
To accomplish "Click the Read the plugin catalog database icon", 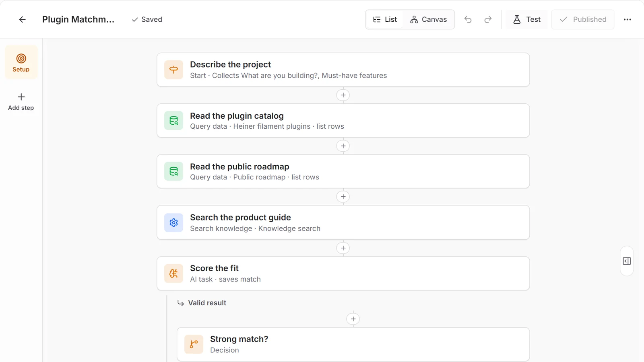I will (174, 121).
